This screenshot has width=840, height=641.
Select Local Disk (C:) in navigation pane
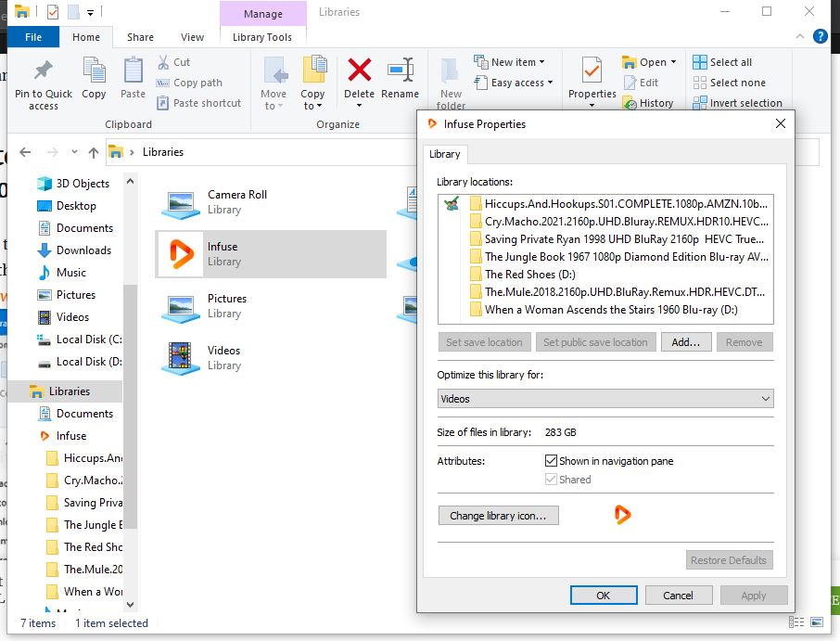point(80,340)
